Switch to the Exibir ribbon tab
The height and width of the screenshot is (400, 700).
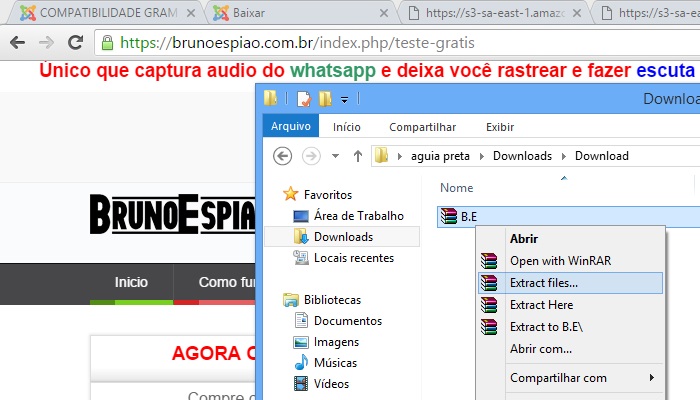coord(499,127)
